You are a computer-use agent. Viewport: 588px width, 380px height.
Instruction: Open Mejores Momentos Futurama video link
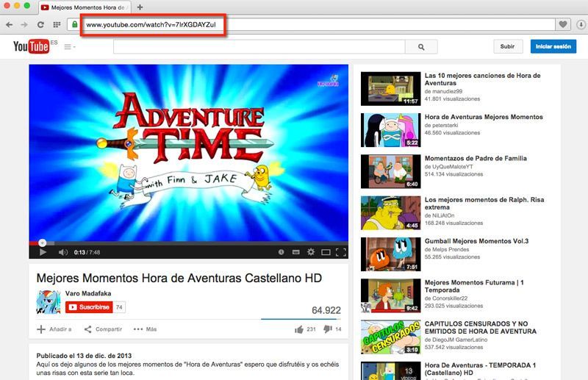click(474, 286)
